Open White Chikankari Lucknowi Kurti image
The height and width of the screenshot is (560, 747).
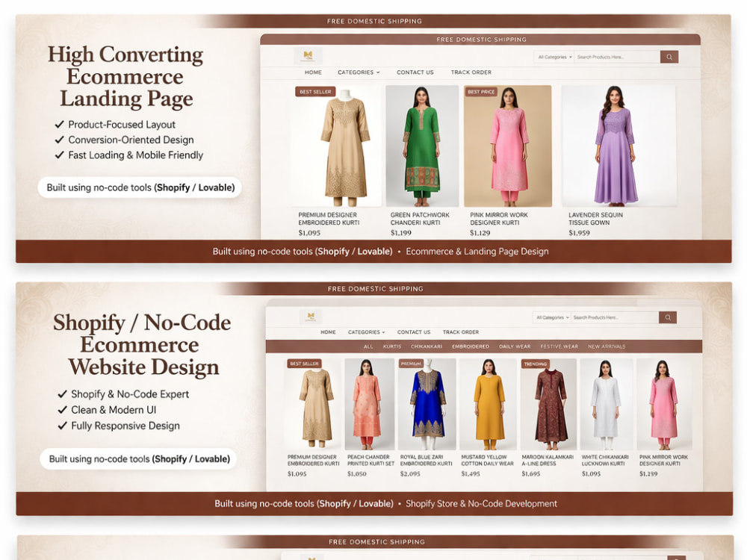pyautogui.click(x=607, y=404)
